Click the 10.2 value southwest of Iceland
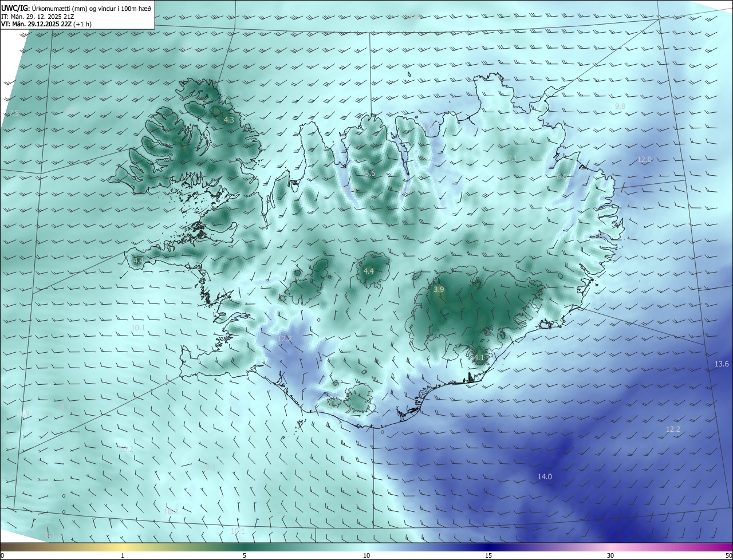This screenshot has height=560, width=733. (127, 449)
